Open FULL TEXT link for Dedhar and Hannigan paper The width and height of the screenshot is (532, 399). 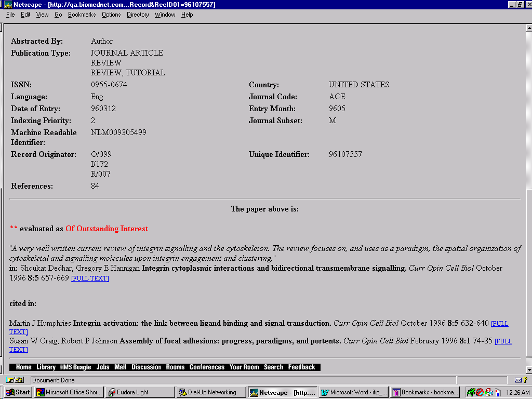tap(90, 278)
